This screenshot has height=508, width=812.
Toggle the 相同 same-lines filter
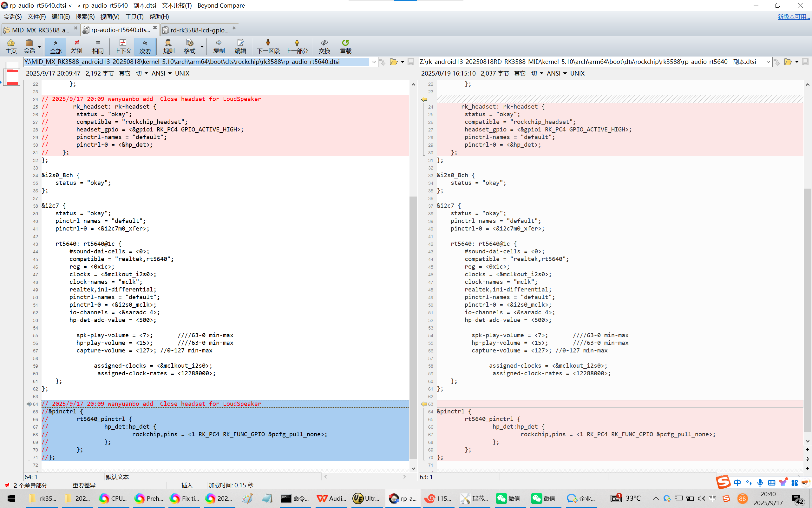point(98,46)
